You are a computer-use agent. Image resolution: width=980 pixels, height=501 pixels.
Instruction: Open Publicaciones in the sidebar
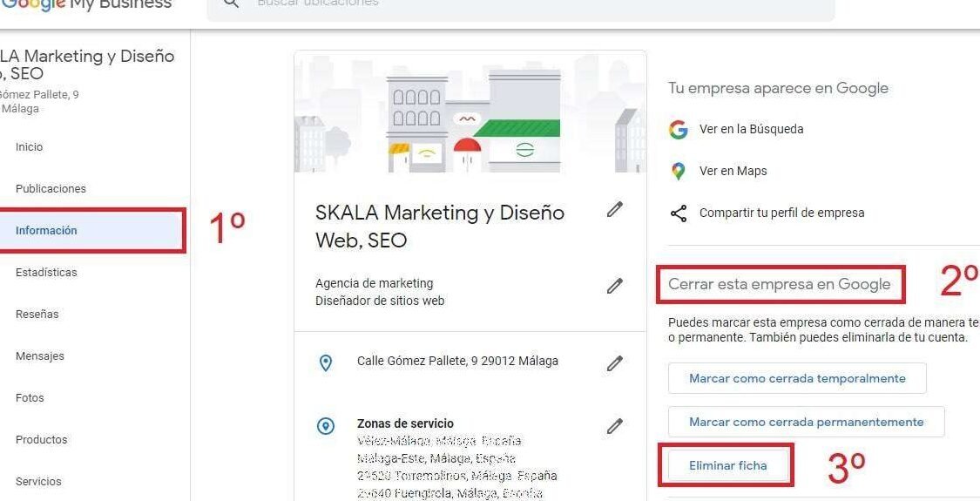pyautogui.click(x=51, y=189)
